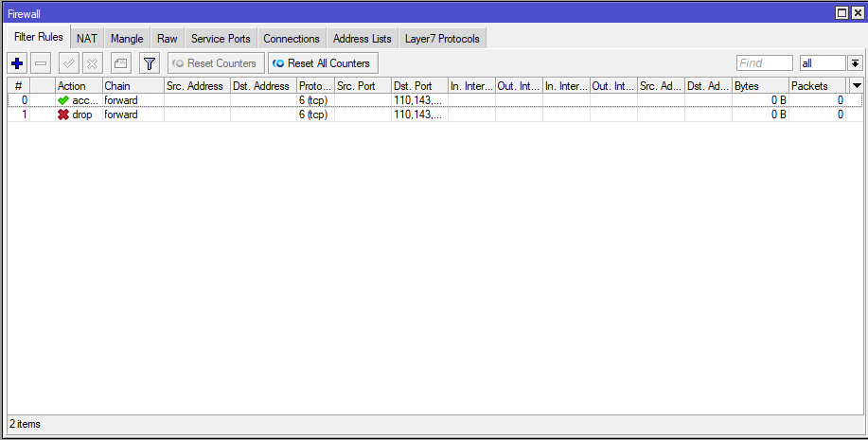868x440 pixels.
Task: Click the blue plus Add rule icon
Action: point(17,63)
